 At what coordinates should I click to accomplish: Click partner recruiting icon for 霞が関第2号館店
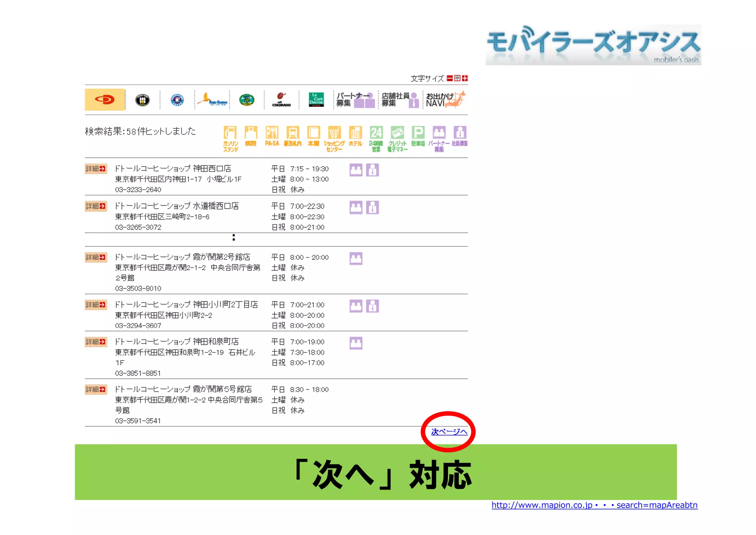[356, 259]
